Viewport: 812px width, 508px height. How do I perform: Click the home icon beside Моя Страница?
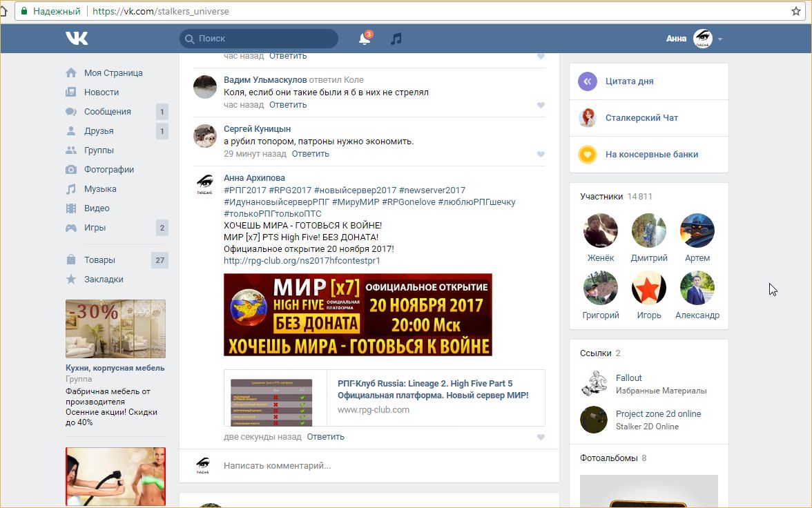pyautogui.click(x=72, y=73)
